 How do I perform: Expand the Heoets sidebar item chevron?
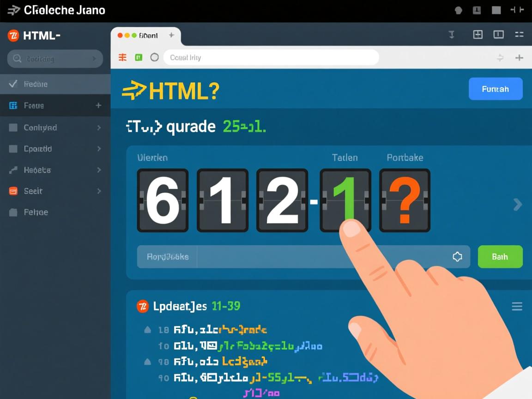click(x=99, y=170)
